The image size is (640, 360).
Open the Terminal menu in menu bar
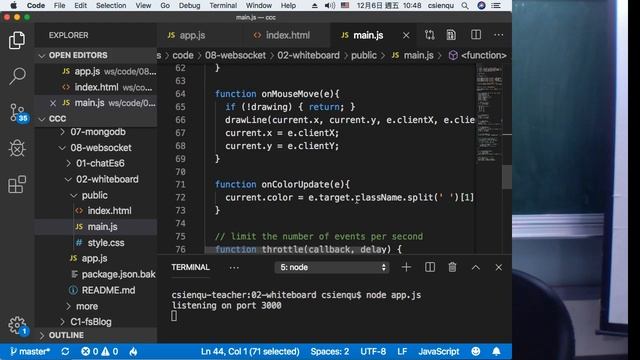click(x=223, y=6)
